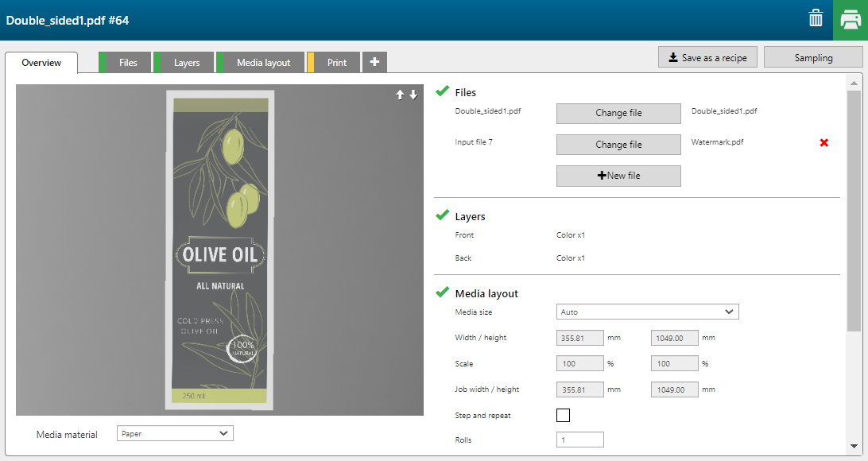Screen dimensions: 868x461
Task: Click green checkmark beside Media layout heading
Action: tap(443, 292)
